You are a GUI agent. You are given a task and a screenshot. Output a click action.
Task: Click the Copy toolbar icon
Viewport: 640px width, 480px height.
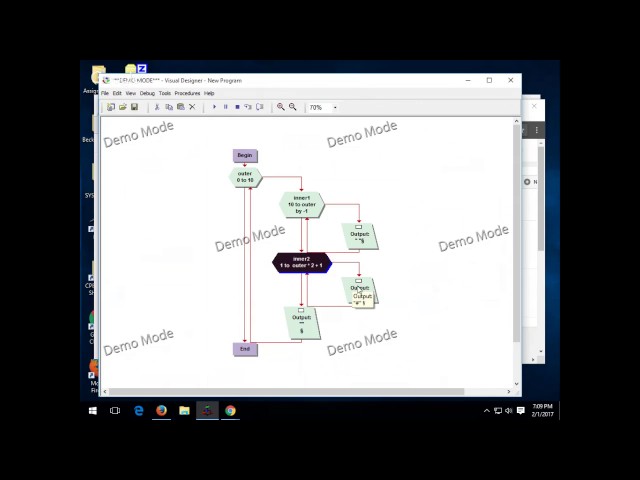(169, 107)
